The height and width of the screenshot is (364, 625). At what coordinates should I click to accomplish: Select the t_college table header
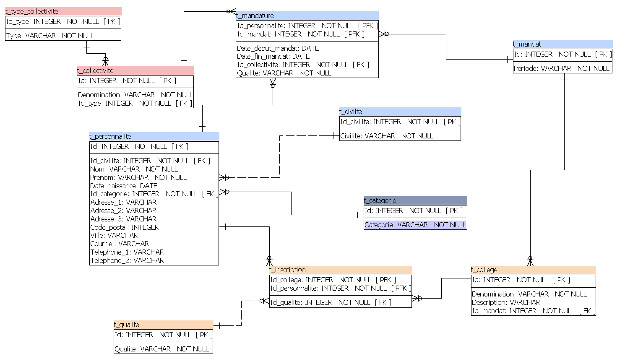[x=534, y=270]
